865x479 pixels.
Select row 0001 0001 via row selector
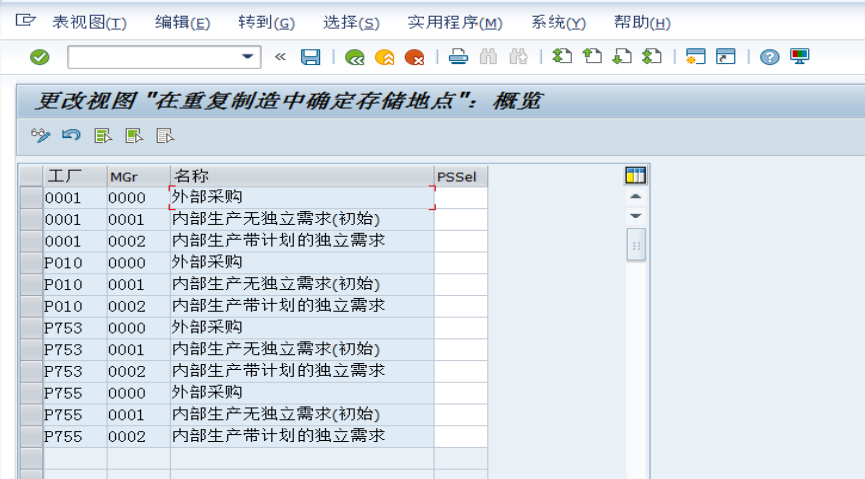(x=31, y=219)
